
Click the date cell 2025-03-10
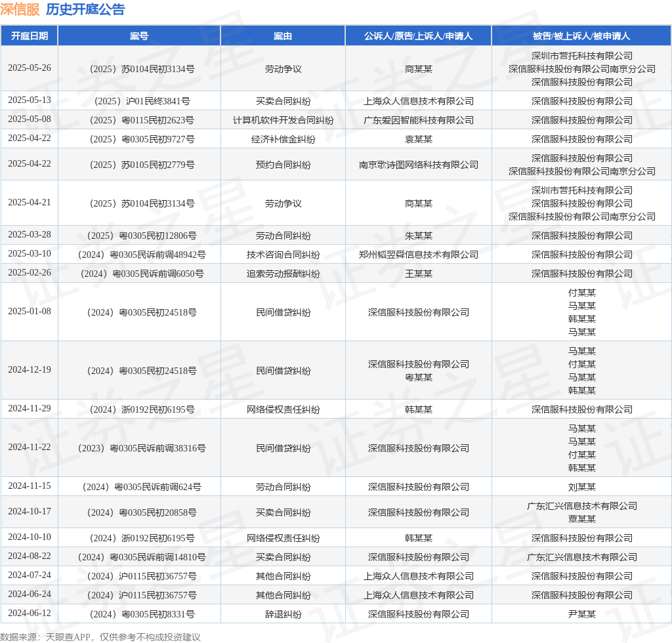(29, 254)
